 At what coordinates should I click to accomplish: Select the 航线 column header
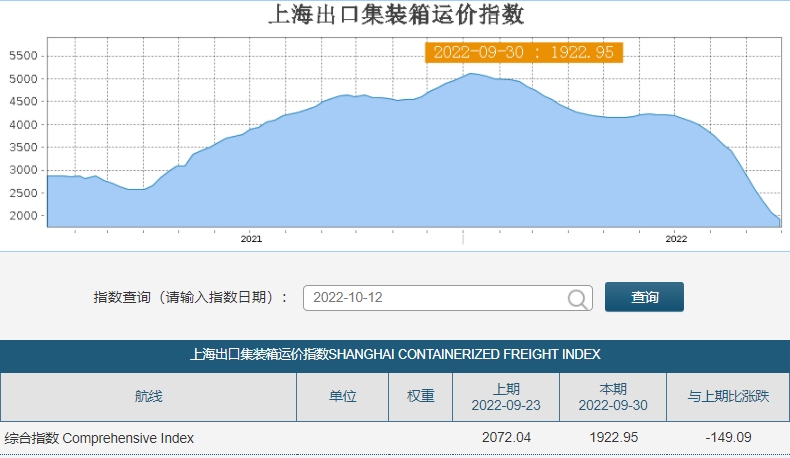[x=148, y=397]
